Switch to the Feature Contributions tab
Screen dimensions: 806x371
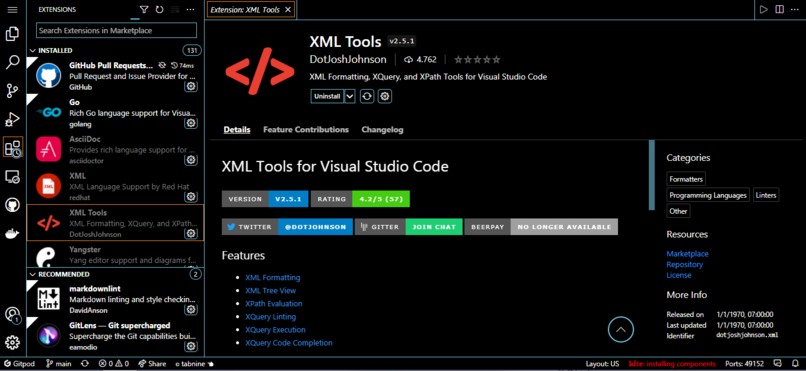306,129
